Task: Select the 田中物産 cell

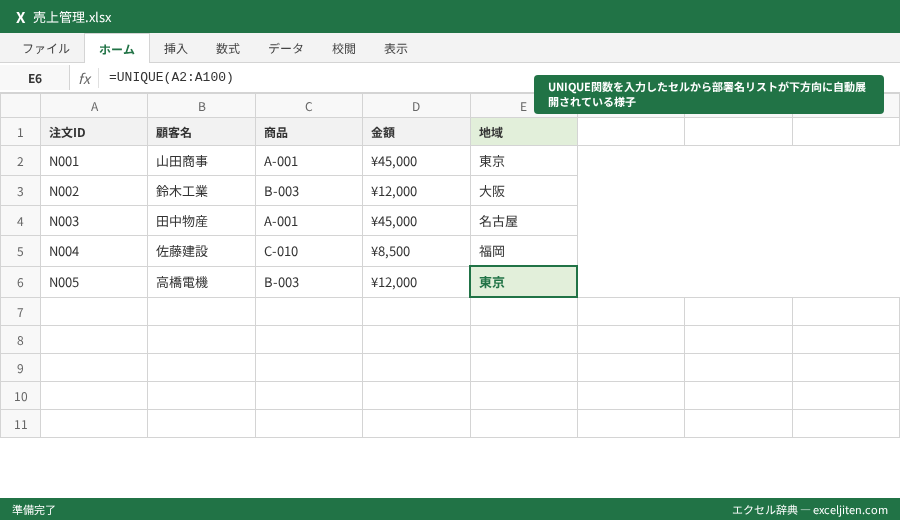Action: [201, 221]
